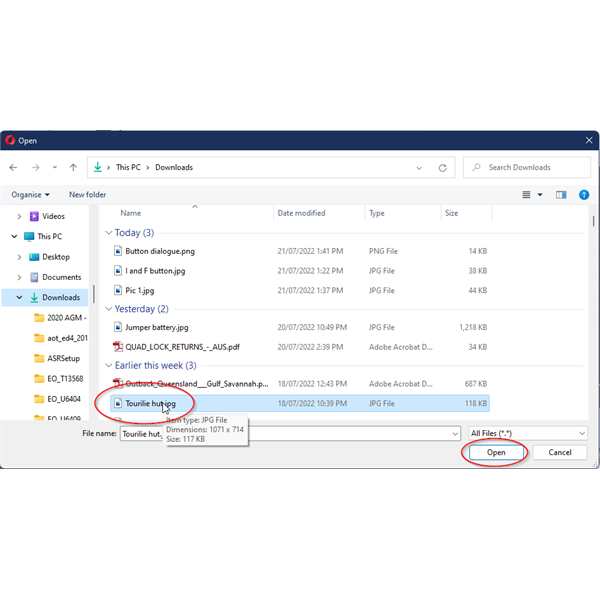Click the Jumper battery.jpg file icon
This screenshot has height=600, width=600.
pyautogui.click(x=118, y=328)
